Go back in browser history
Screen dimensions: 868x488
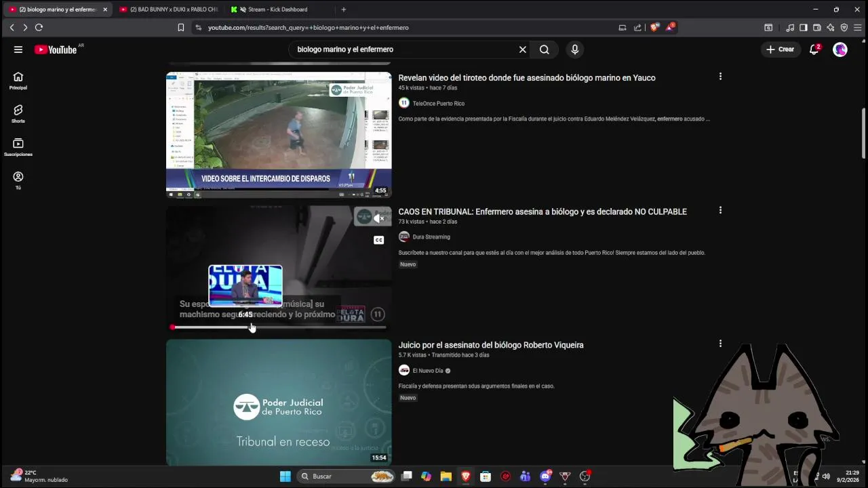pyautogui.click(x=12, y=28)
